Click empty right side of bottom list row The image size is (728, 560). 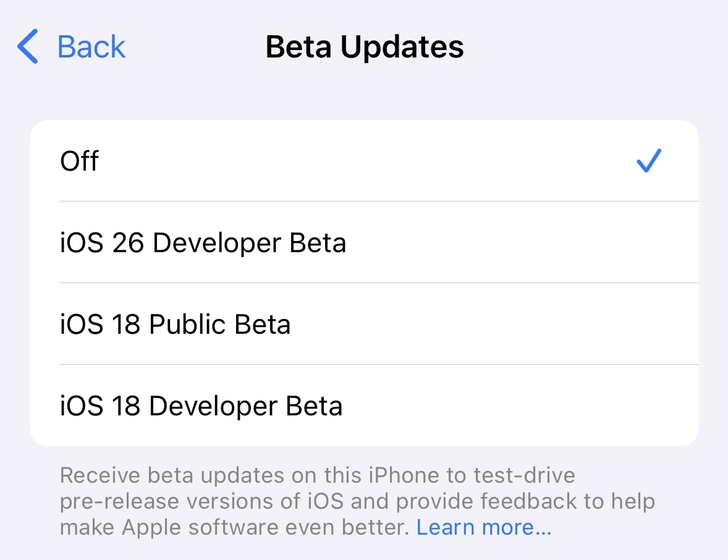tap(556, 406)
